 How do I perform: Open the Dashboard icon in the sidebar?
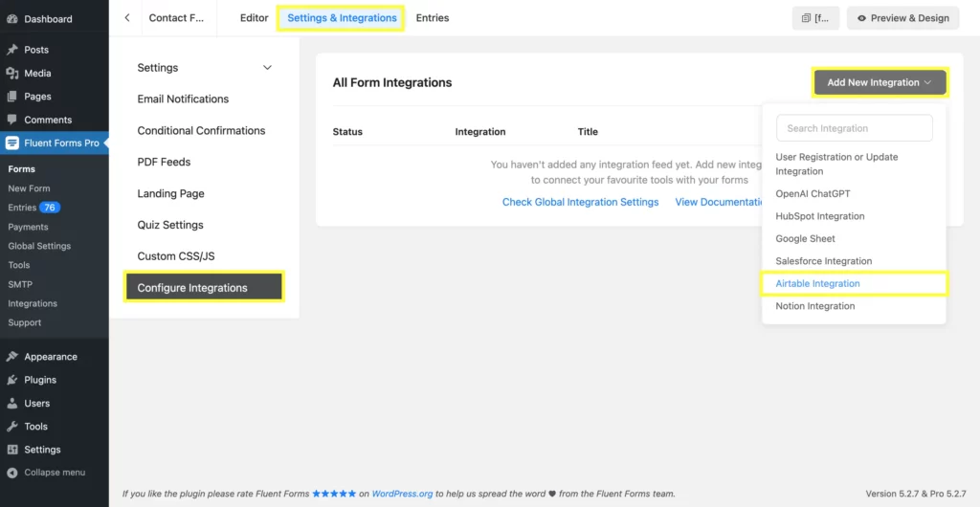pyautogui.click(x=11, y=19)
